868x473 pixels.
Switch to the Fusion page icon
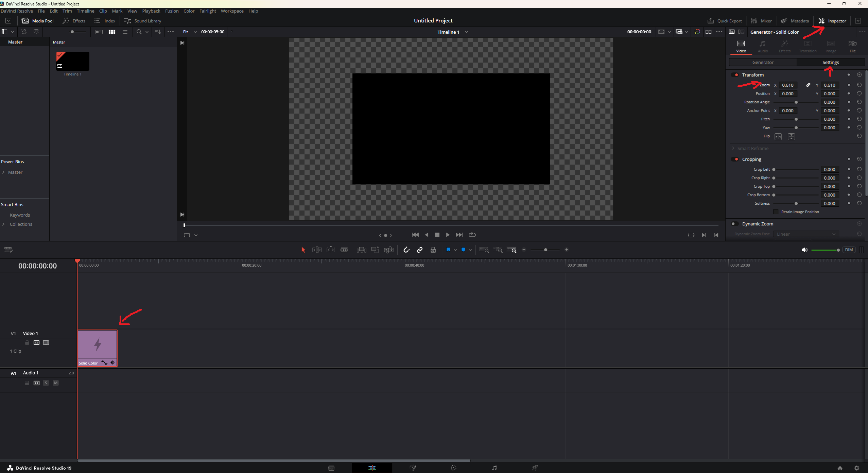[413, 468]
